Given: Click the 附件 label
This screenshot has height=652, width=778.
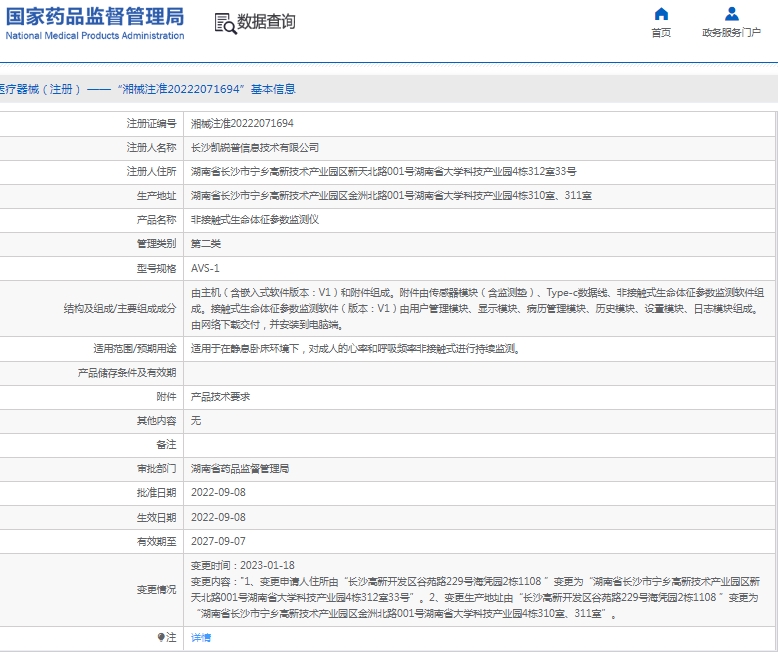Looking at the screenshot, I should 166,397.
